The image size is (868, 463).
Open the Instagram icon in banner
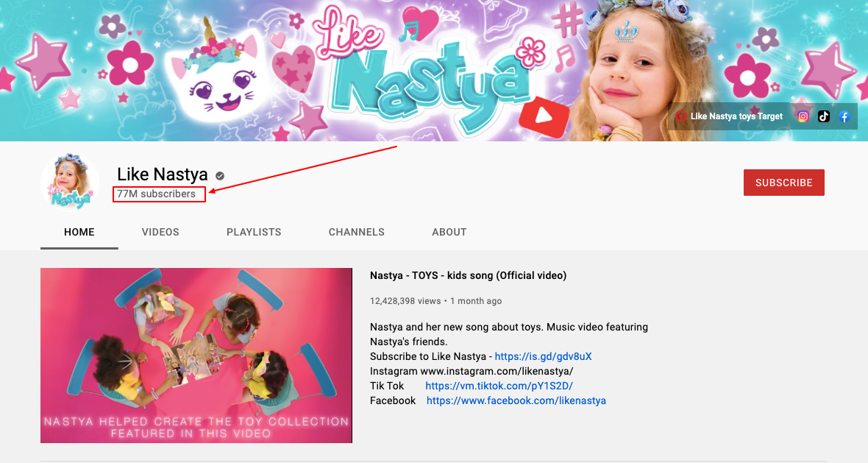[803, 116]
